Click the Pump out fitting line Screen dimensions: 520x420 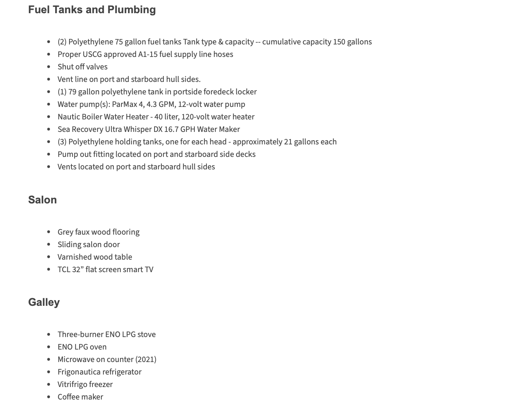[156, 154]
